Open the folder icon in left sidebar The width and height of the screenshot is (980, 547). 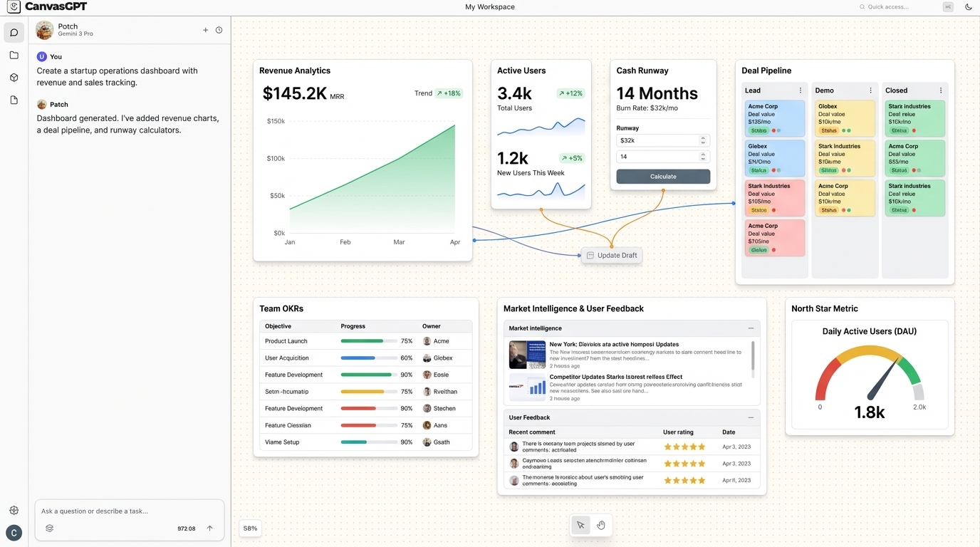[x=14, y=56]
